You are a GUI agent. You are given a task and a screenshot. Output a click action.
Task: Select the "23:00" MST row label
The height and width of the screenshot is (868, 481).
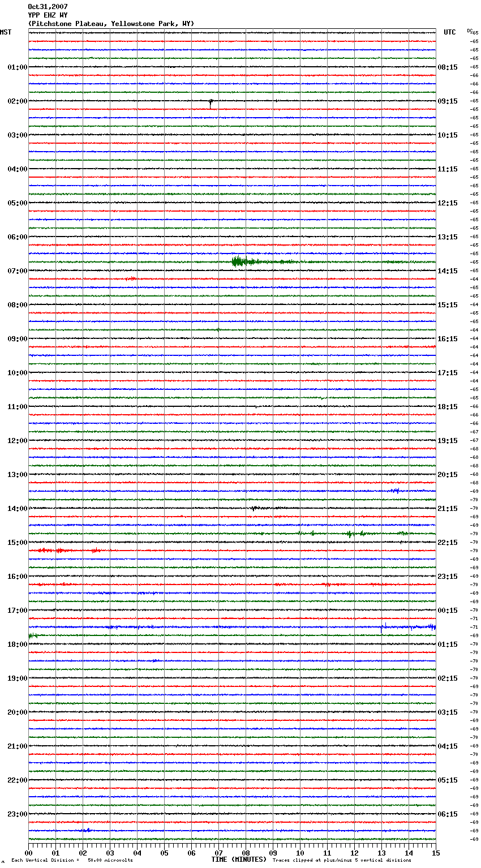(18, 814)
